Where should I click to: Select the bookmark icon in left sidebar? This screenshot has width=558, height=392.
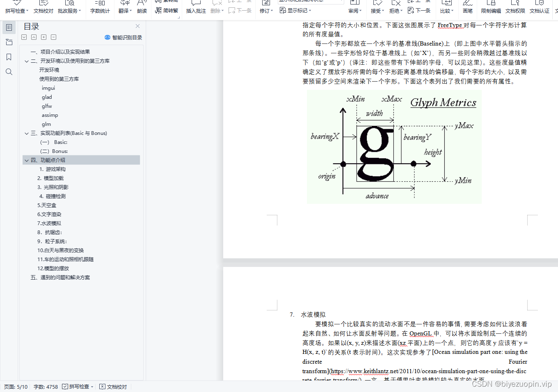[x=9, y=57]
